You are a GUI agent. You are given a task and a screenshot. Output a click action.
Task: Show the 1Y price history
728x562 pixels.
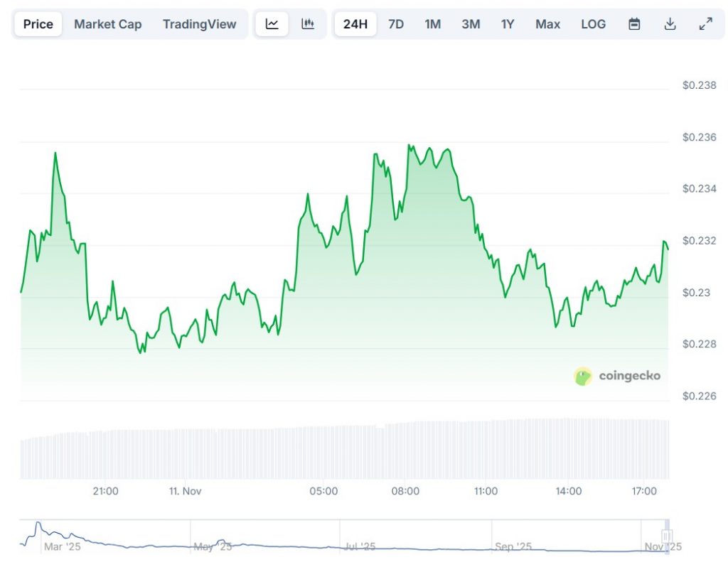[507, 24]
